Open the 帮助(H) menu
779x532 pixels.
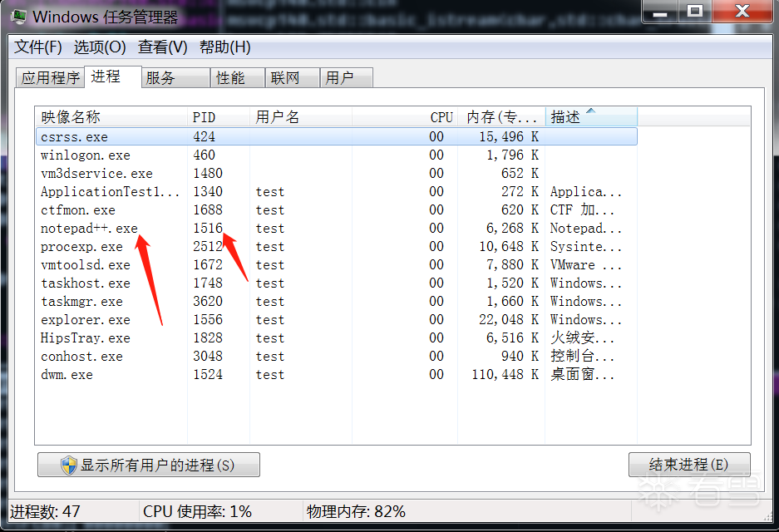click(x=224, y=47)
